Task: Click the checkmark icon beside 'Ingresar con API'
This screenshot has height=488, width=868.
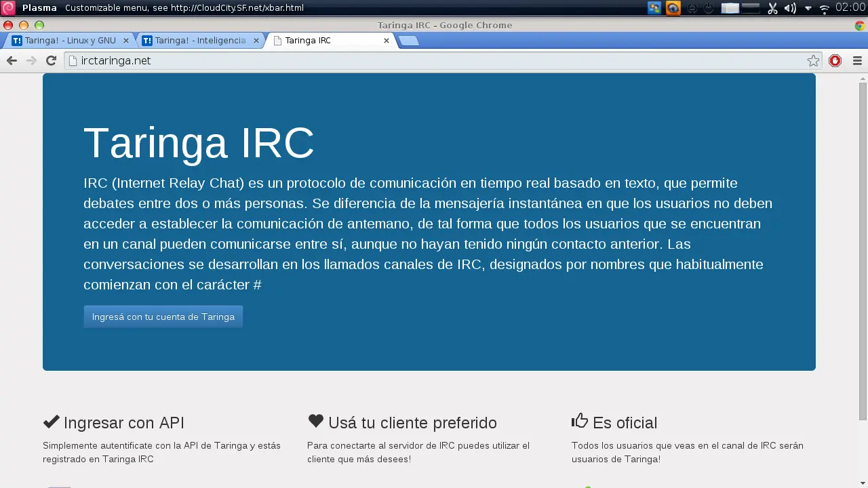Action: click(x=51, y=422)
